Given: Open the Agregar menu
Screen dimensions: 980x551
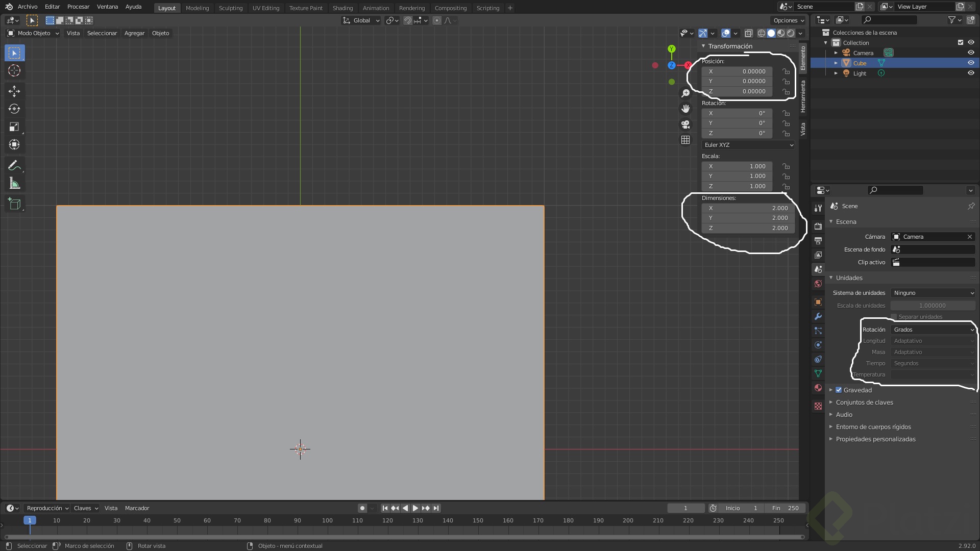Looking at the screenshot, I should pos(134,33).
